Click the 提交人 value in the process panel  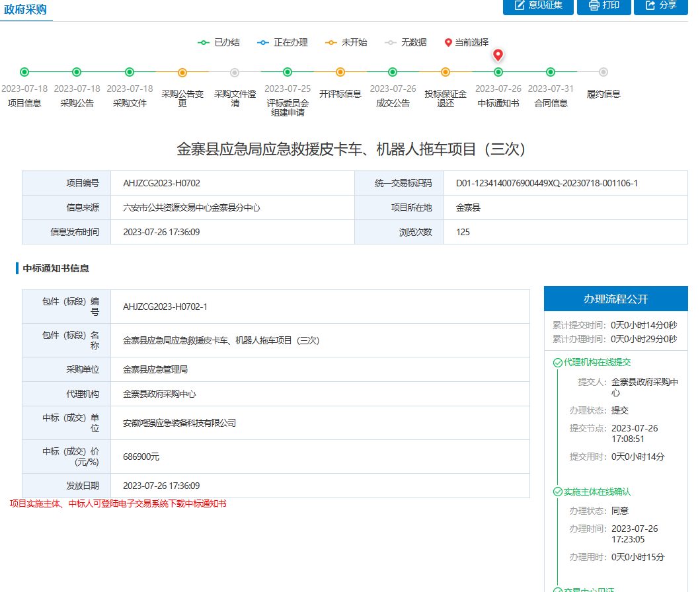[644, 387]
